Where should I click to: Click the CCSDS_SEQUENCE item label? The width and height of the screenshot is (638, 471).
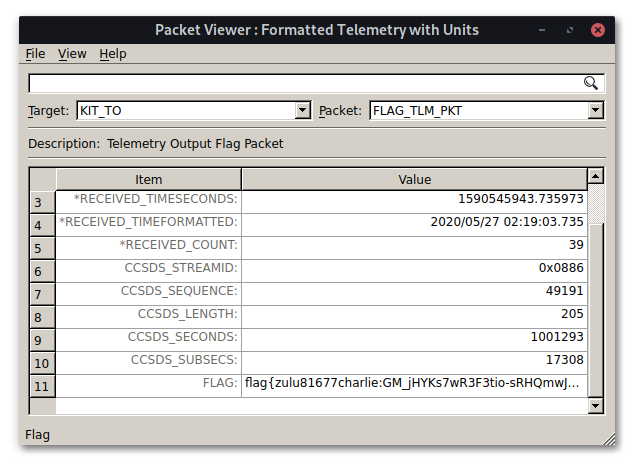pos(148,291)
